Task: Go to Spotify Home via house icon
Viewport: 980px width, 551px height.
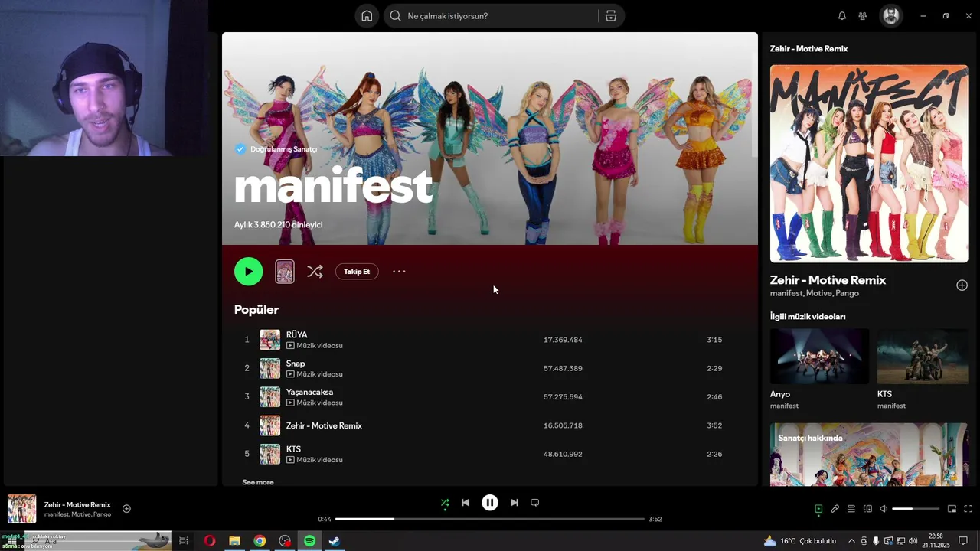Action: [x=367, y=16]
